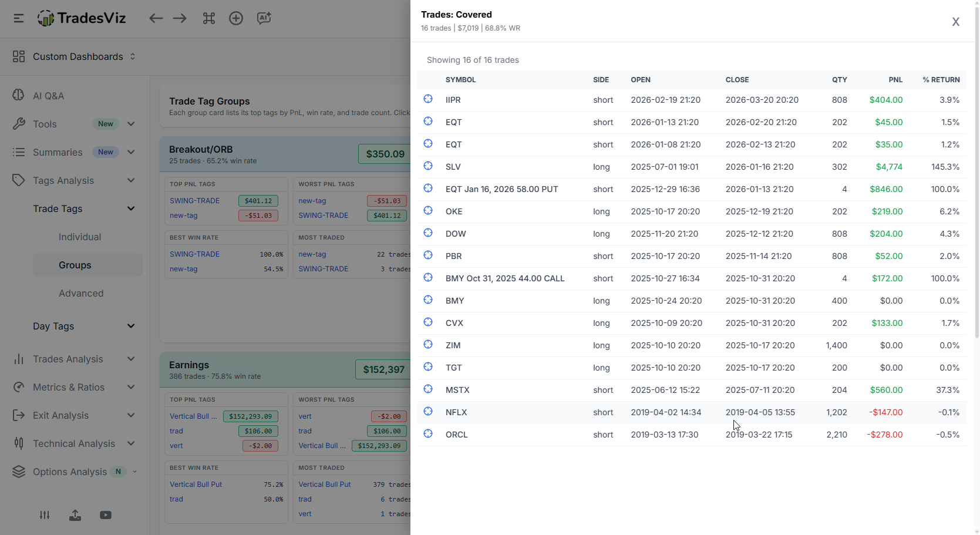The height and width of the screenshot is (535, 980).
Task: Expand the Metrics & Ratios chevron
Action: [131, 387]
